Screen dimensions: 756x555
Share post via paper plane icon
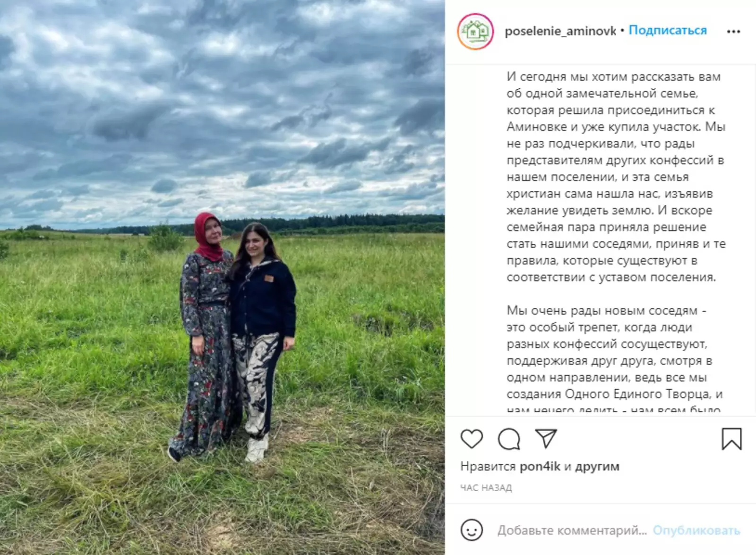click(x=546, y=438)
